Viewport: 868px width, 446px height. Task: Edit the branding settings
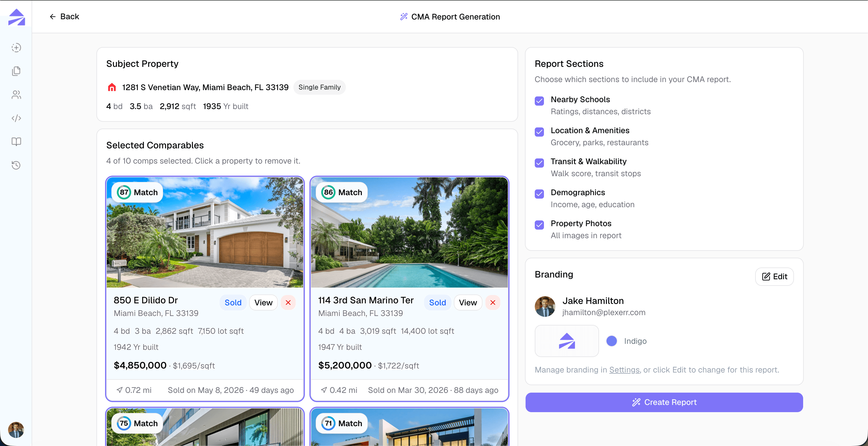(x=774, y=277)
